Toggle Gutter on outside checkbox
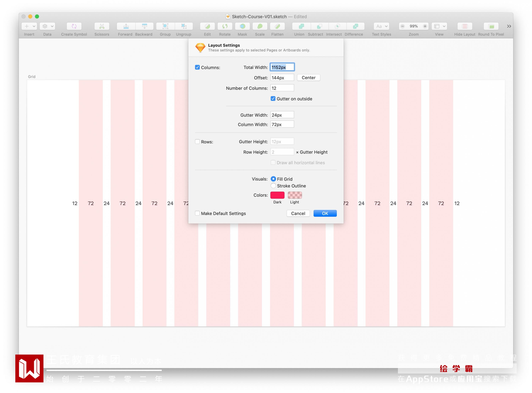 pos(273,98)
